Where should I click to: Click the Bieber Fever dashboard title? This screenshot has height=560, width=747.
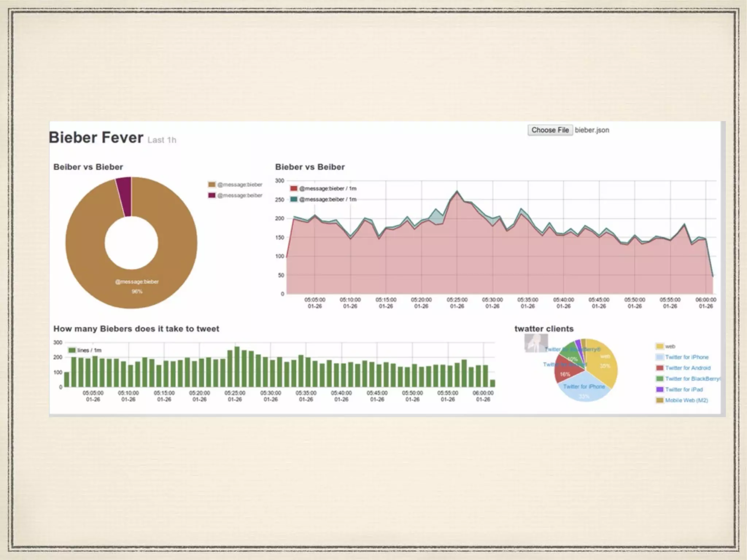[x=96, y=138]
